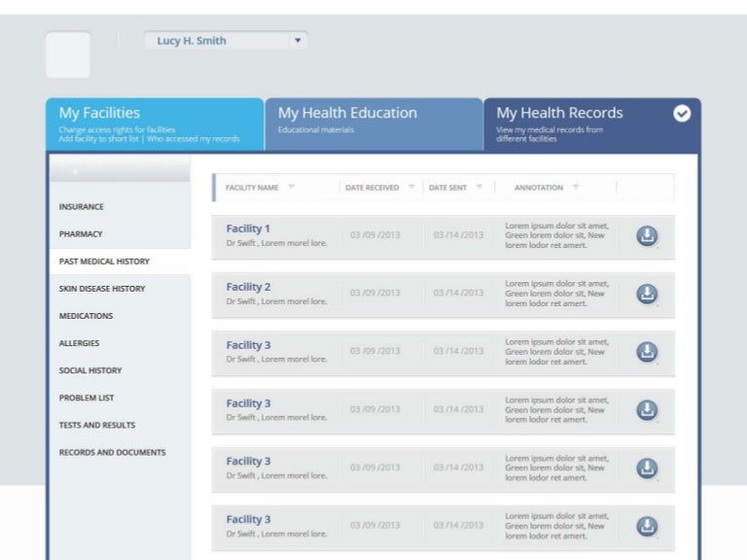Viewport: 747px width, 560px height.
Task: Sort by Date Received column arrow
Action: coord(411,187)
